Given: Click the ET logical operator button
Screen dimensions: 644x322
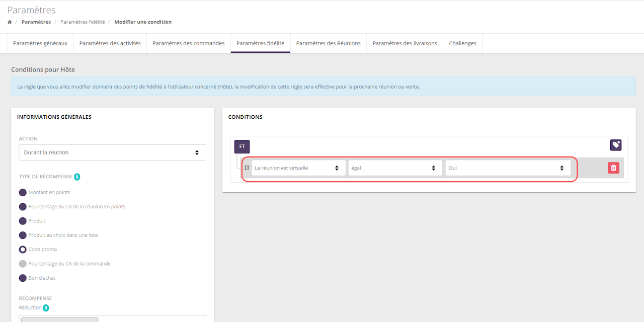Looking at the screenshot, I should pos(242,147).
